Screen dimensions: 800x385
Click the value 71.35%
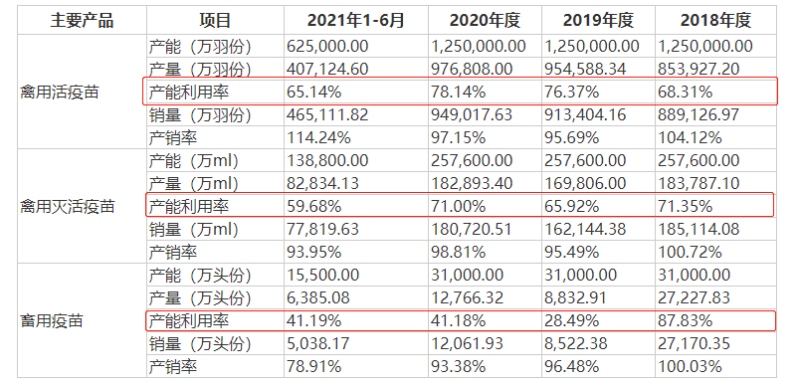pos(685,207)
